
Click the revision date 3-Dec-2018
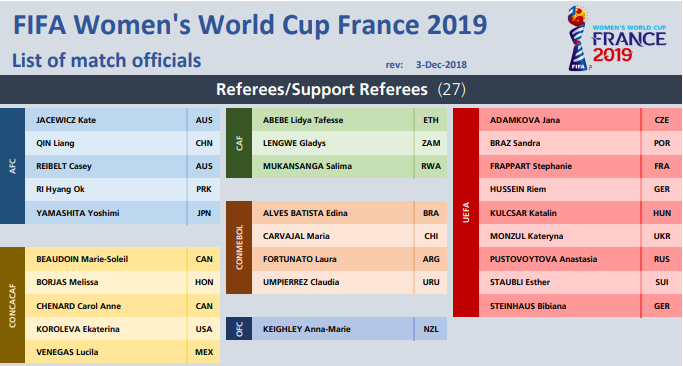(441, 65)
